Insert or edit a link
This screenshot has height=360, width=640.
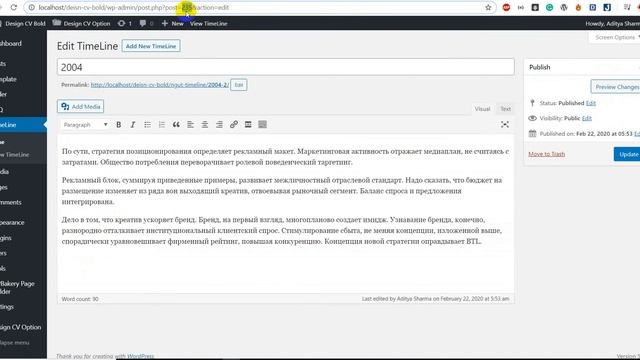(x=233, y=124)
